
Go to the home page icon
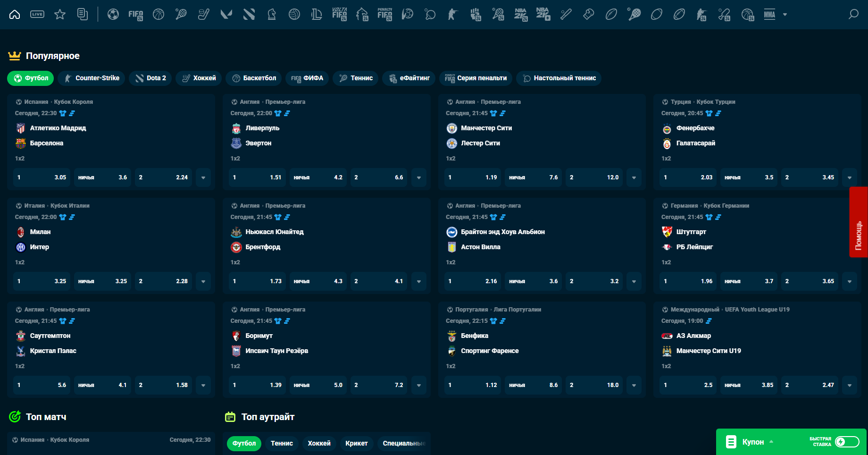click(15, 15)
